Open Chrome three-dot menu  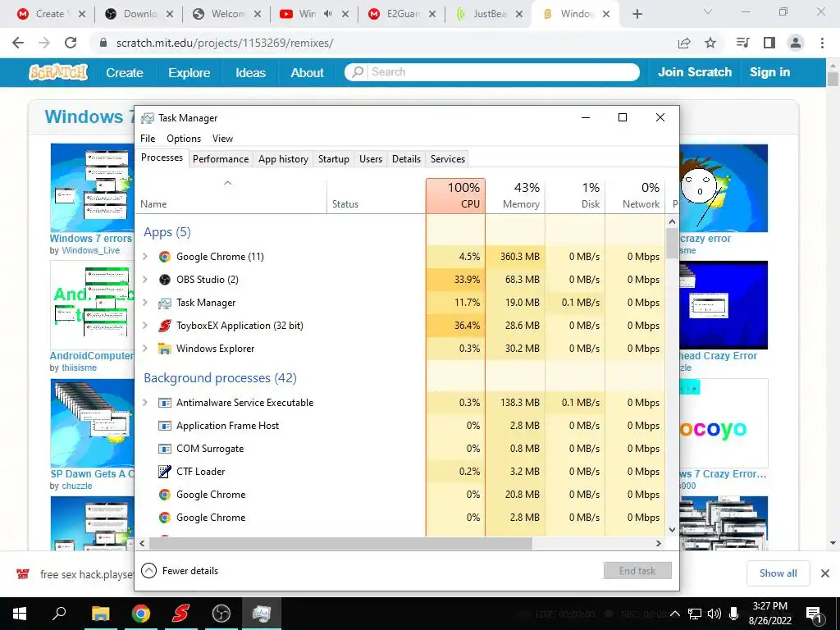(x=822, y=43)
